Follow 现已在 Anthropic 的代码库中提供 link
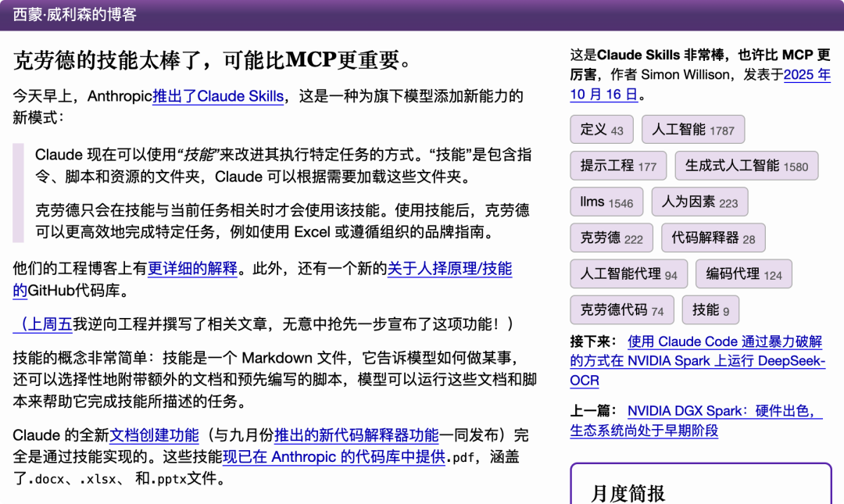The height and width of the screenshot is (504, 844). pos(334,457)
